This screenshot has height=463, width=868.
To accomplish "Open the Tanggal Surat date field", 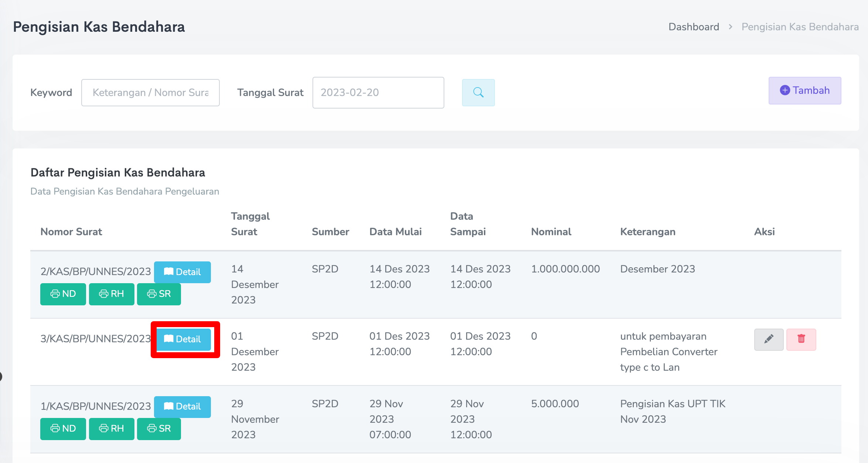I will [x=378, y=93].
